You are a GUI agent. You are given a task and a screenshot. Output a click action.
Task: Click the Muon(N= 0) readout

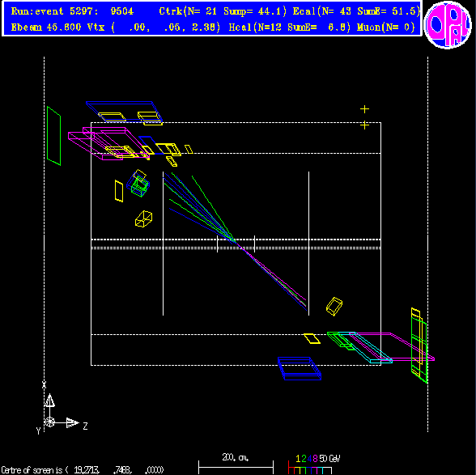click(386, 28)
